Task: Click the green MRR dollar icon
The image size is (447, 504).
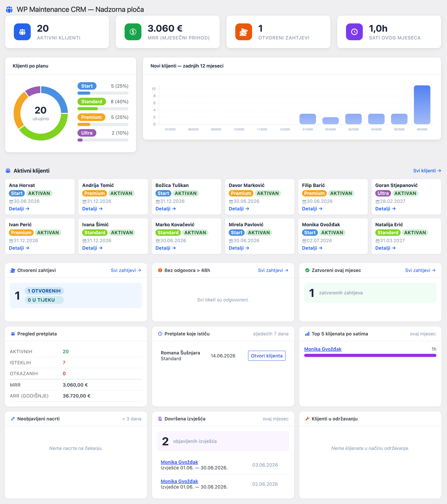Action: [133, 32]
